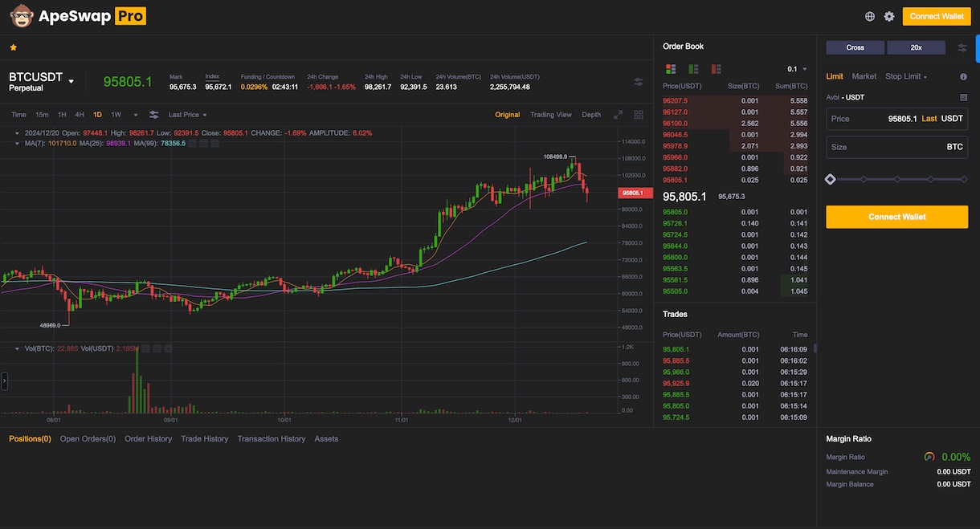This screenshot has width=980, height=529.
Task: Open the Positions(0) tab
Action: 30,439
